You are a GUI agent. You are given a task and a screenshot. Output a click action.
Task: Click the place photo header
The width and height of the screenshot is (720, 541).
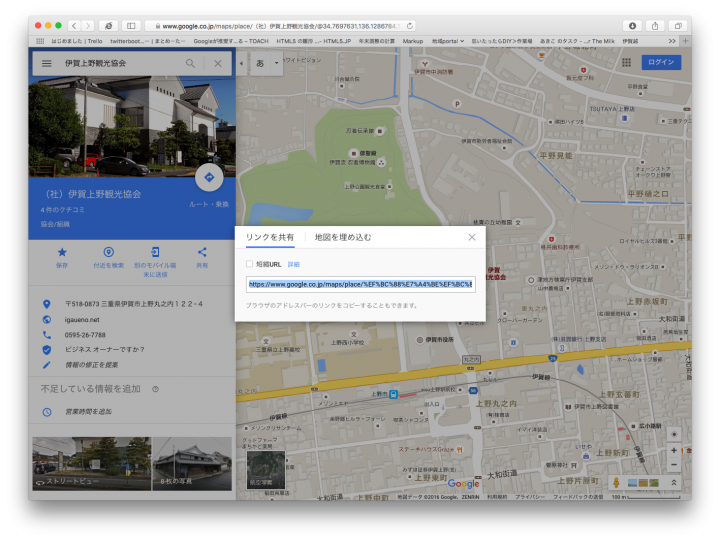pyautogui.click(x=132, y=127)
